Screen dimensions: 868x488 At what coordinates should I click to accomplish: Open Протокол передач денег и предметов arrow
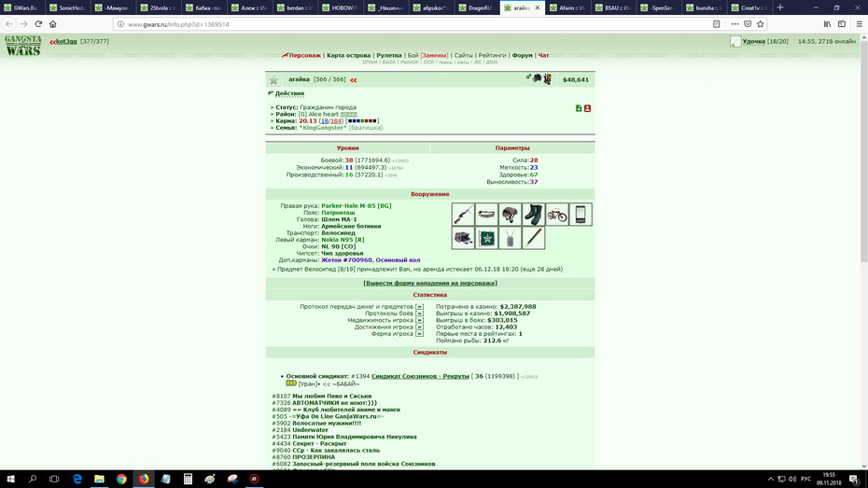pos(419,307)
